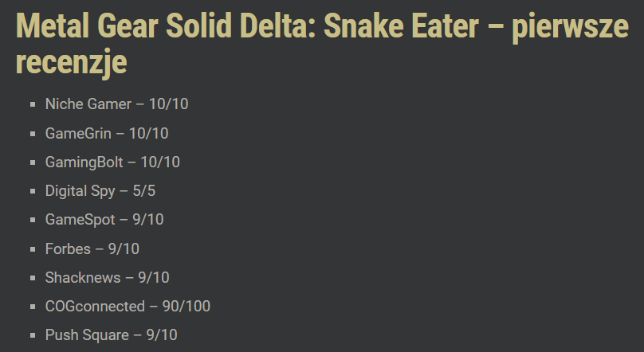Click the word 'recenzje' in the heading
The width and height of the screenshot is (644, 352).
pyautogui.click(x=71, y=64)
